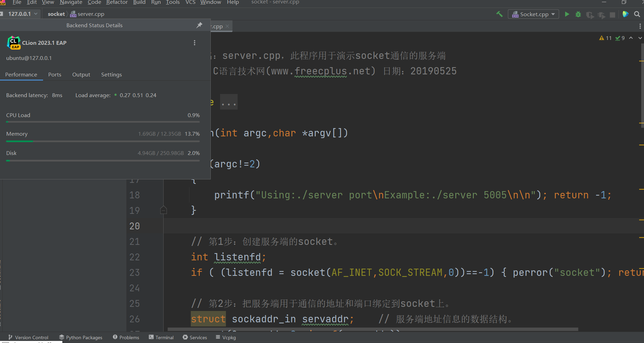Jump to previous highlighted error arrow
This screenshot has height=343, width=644.
tap(631, 38)
